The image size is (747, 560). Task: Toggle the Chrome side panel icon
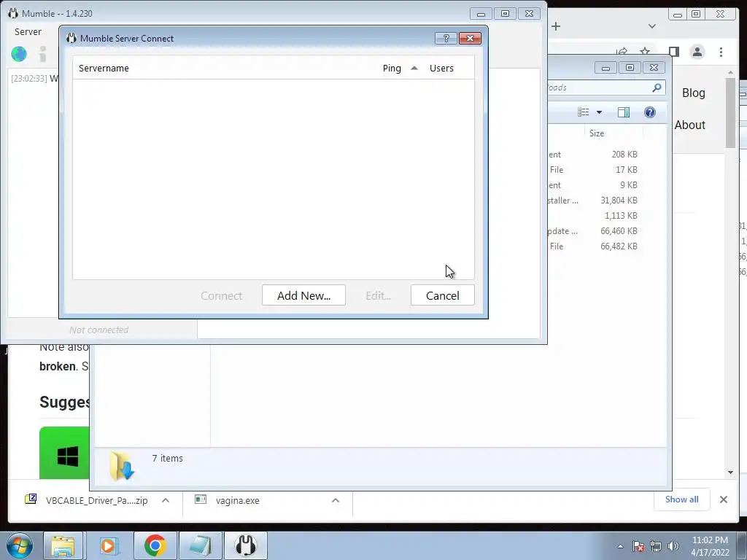(673, 52)
